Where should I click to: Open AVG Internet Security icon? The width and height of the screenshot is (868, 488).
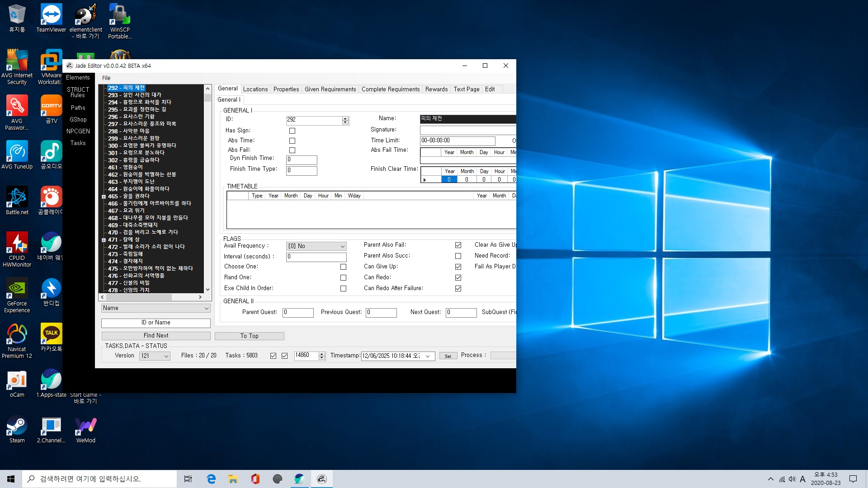pyautogui.click(x=17, y=67)
